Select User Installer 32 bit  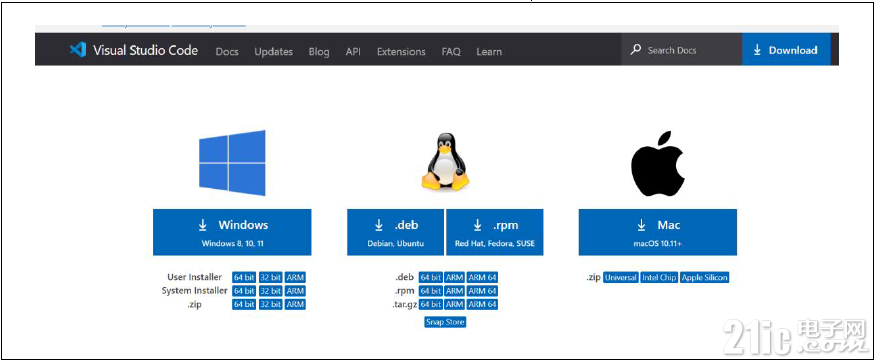(x=271, y=278)
